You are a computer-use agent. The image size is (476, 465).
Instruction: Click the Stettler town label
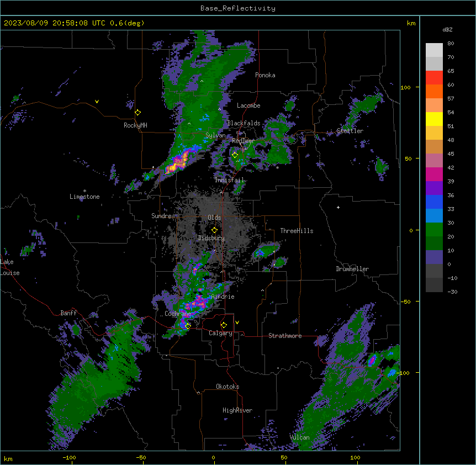(x=350, y=131)
